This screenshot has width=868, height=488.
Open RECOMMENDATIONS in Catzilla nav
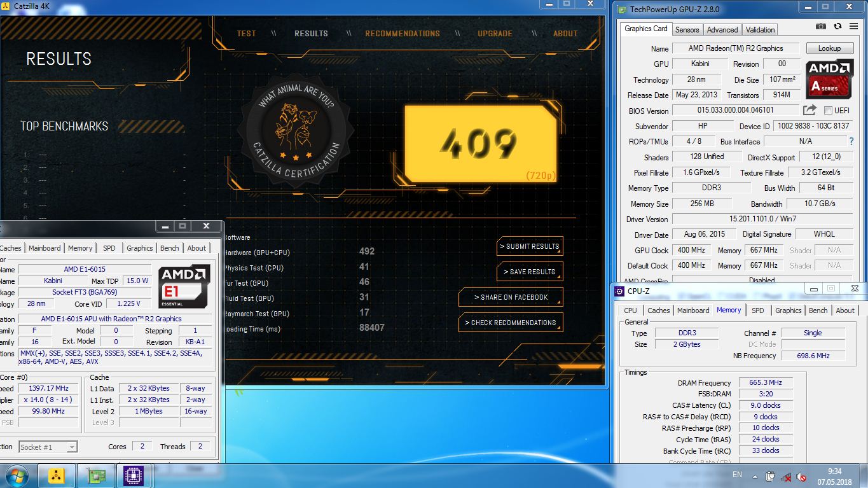click(x=403, y=33)
